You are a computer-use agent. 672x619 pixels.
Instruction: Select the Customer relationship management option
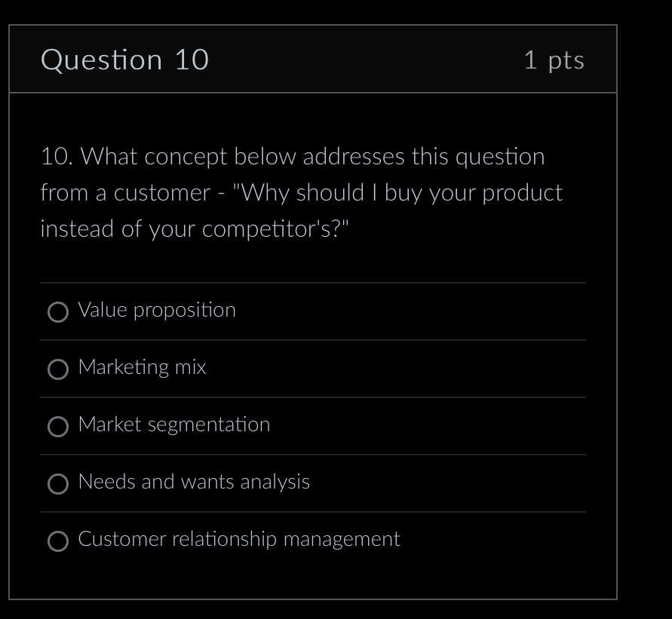pos(58,541)
